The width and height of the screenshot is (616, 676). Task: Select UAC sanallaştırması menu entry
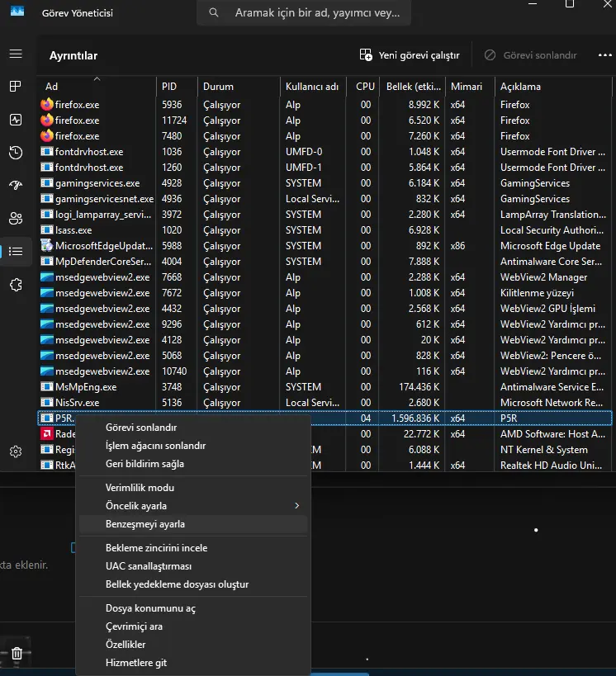[x=193, y=566]
